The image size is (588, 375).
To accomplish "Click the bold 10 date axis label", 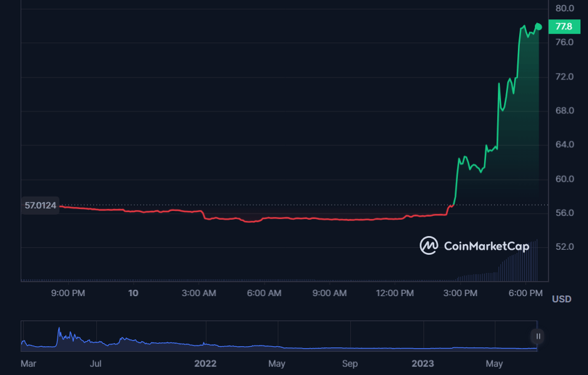I will pos(133,293).
